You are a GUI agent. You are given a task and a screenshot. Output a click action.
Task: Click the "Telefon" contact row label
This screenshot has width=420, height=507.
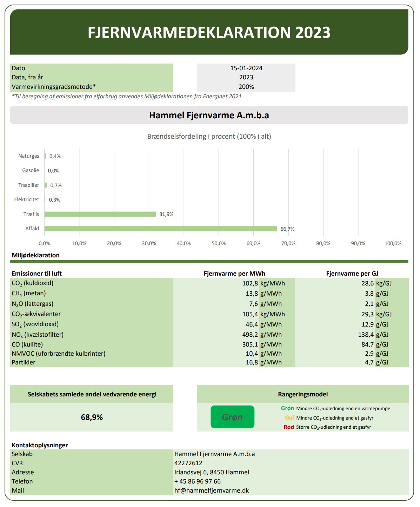pyautogui.click(x=22, y=481)
